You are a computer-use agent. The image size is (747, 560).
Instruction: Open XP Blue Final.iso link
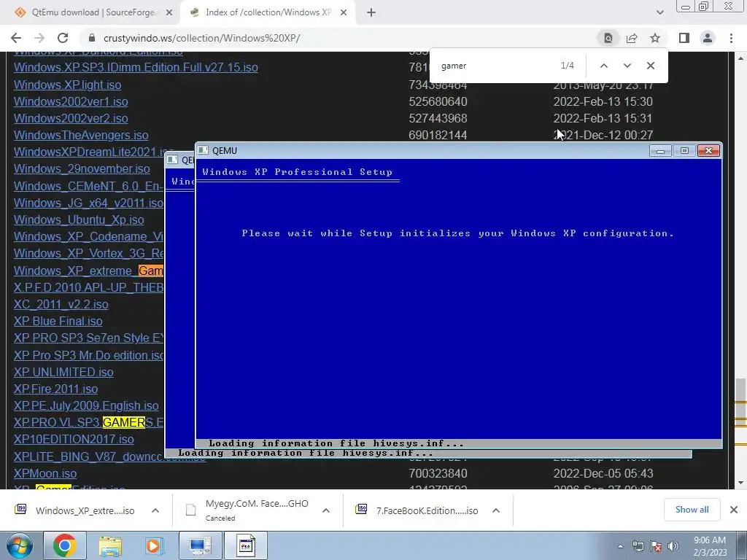58,322
